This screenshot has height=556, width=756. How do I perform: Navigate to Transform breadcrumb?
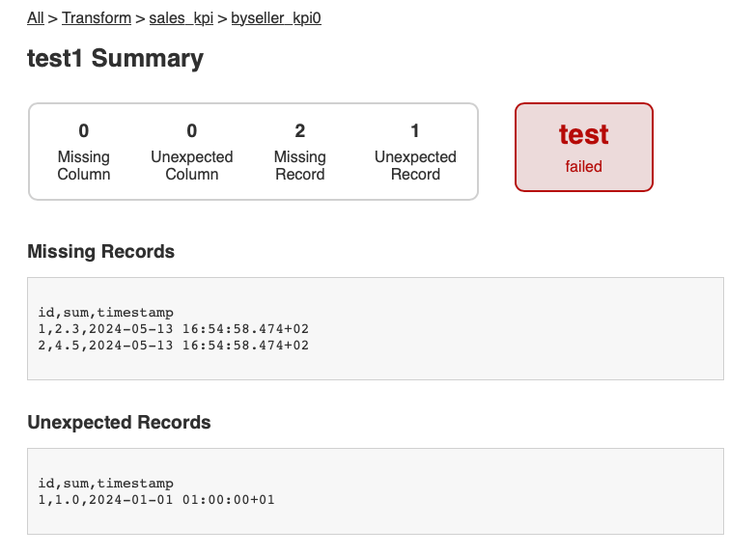coord(97,17)
